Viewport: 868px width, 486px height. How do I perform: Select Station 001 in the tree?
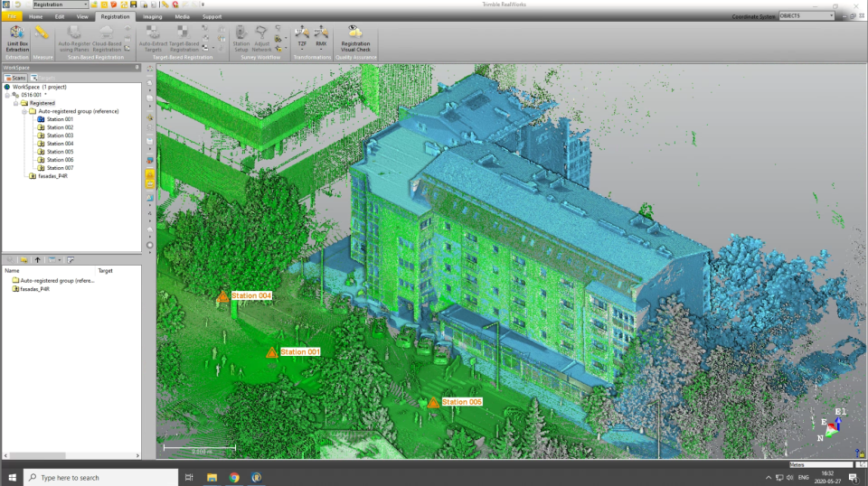(x=60, y=119)
